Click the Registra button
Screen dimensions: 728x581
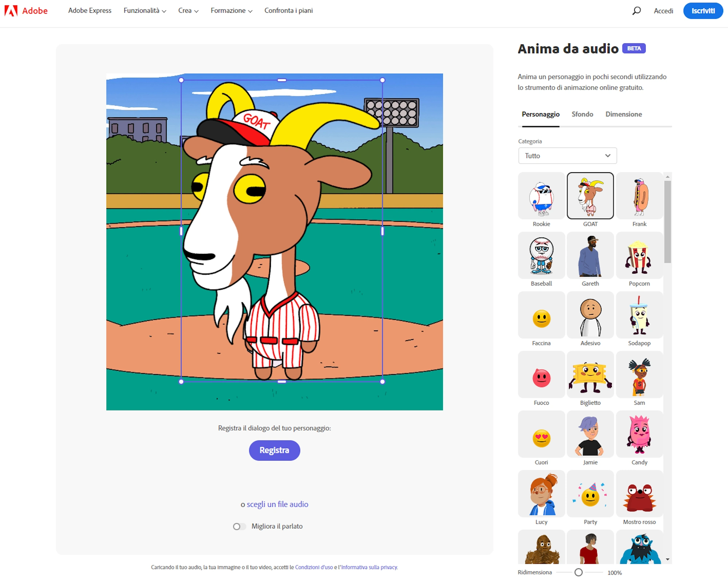(274, 450)
